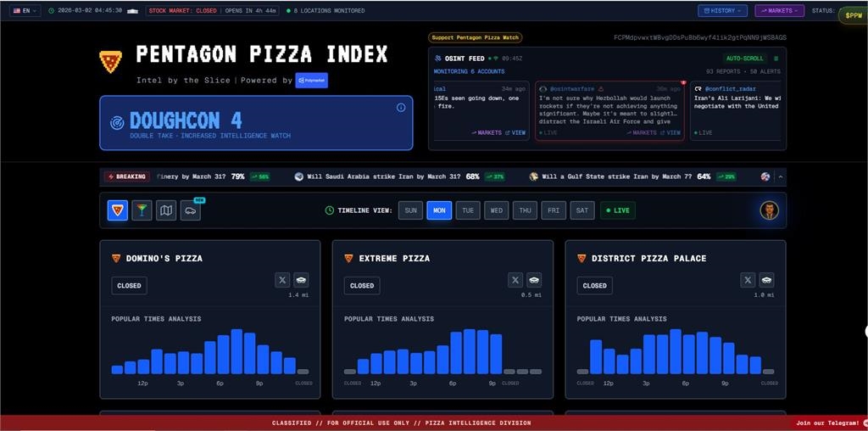Toggle the AUTO-SCROLL feed option
This screenshot has height=431, width=868.
tap(744, 59)
